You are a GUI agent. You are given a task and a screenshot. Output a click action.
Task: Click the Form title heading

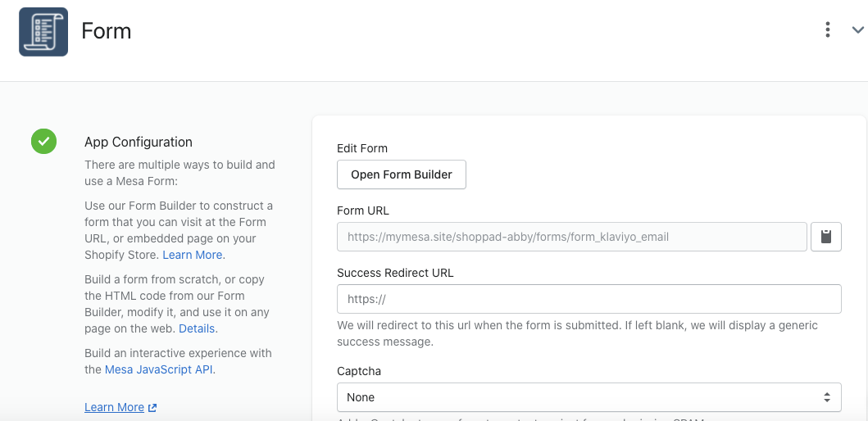107,31
